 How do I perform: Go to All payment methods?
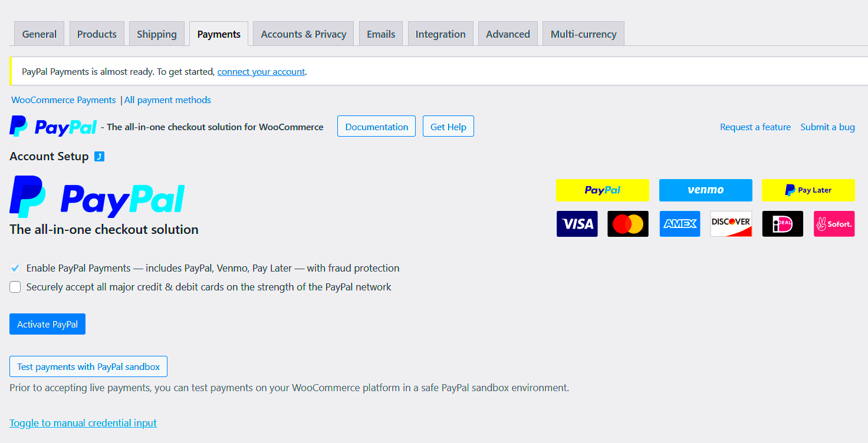point(167,100)
